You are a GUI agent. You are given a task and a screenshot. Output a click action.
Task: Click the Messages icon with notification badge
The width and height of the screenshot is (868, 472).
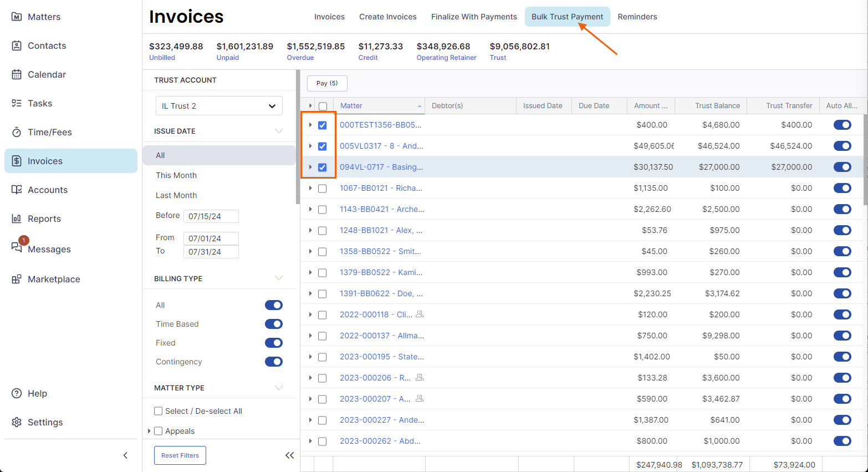click(17, 247)
